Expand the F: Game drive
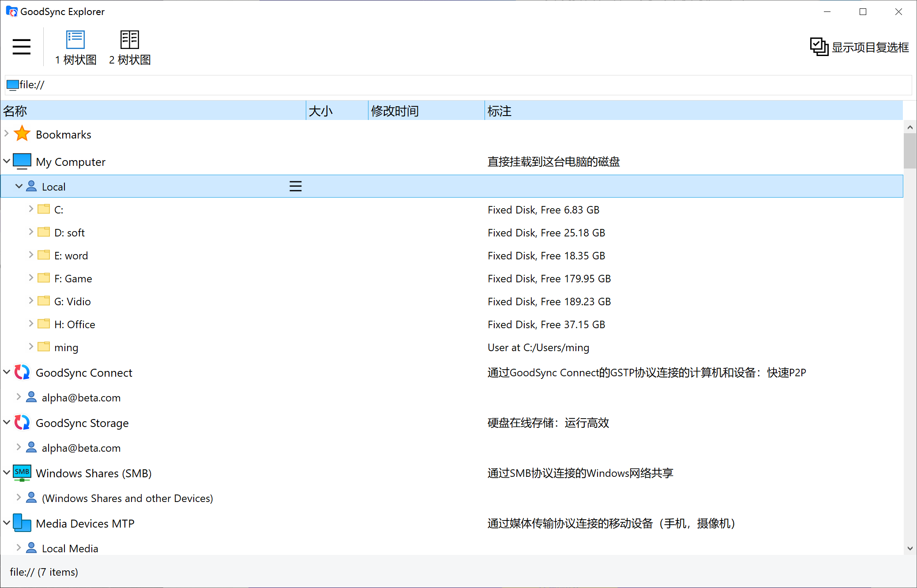 point(31,277)
